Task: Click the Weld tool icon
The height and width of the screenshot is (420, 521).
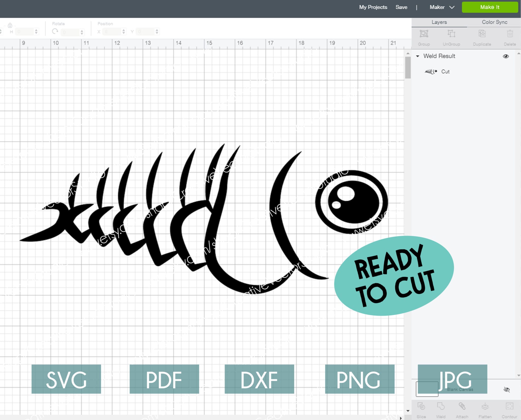Action: pos(441,406)
